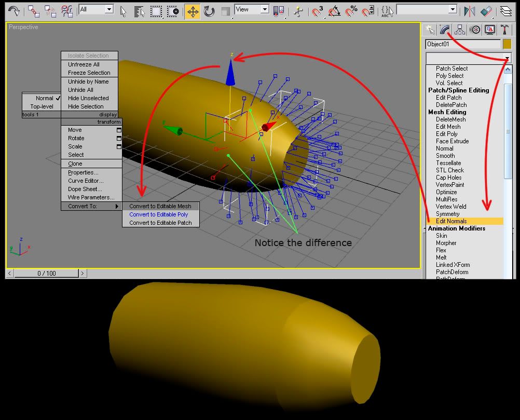
Task: Click Hide Unselected in the quad menu
Action: point(88,98)
